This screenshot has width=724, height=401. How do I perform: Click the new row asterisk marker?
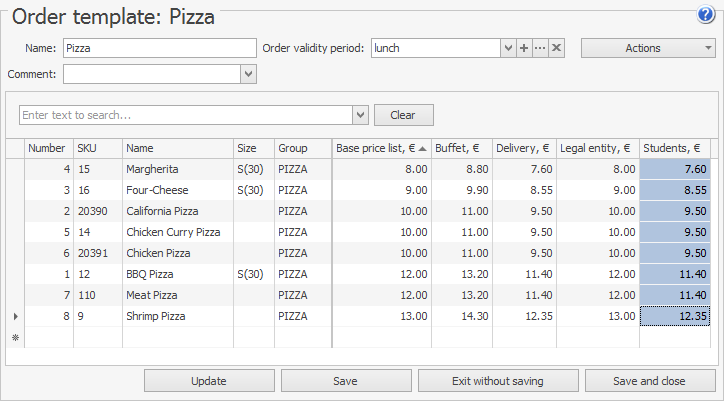pos(14,337)
